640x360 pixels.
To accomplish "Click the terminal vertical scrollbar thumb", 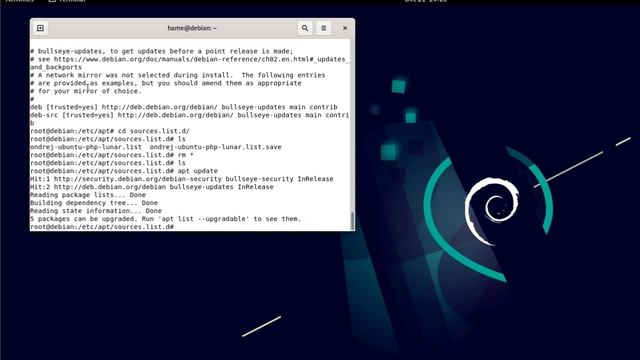I will point(352,221).
